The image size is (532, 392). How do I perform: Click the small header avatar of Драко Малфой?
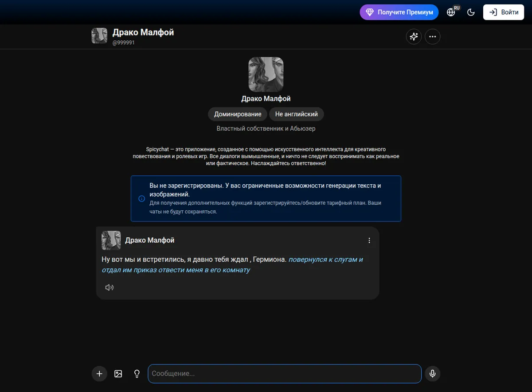click(99, 36)
